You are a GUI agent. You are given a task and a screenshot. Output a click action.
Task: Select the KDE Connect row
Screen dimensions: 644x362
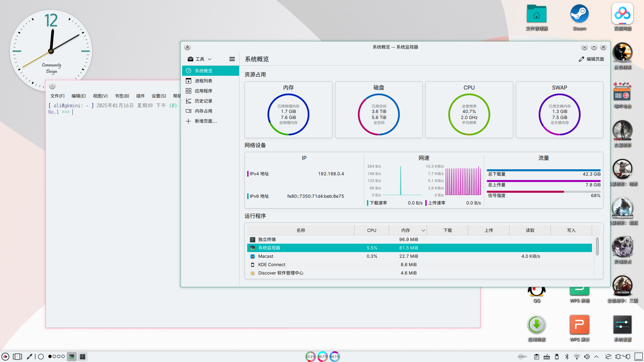click(x=419, y=264)
